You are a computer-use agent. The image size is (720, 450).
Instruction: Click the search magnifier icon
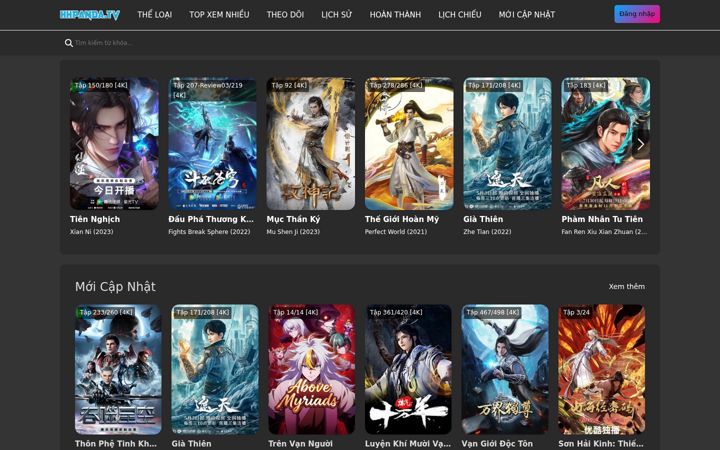(x=69, y=43)
